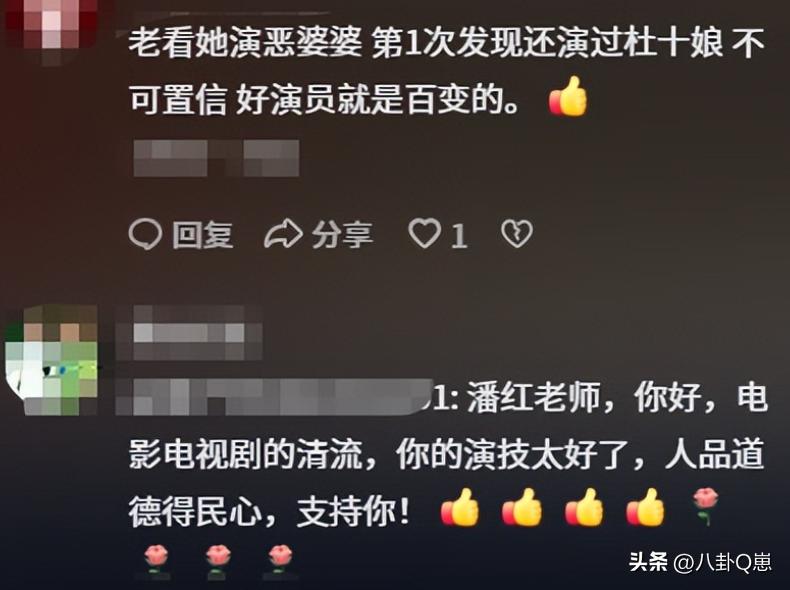This screenshot has height=590, width=790.
Task: Click the thumbs-up emoji after 百变的
Action: (568, 97)
